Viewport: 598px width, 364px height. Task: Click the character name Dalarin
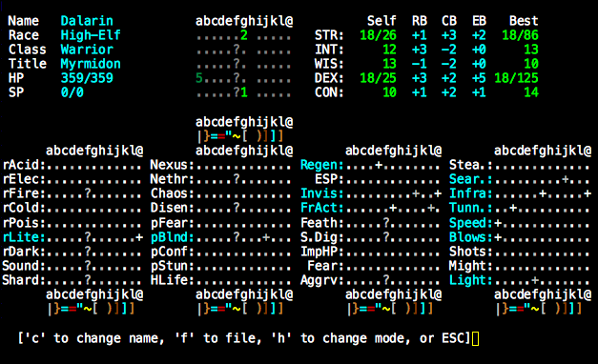click(x=87, y=21)
